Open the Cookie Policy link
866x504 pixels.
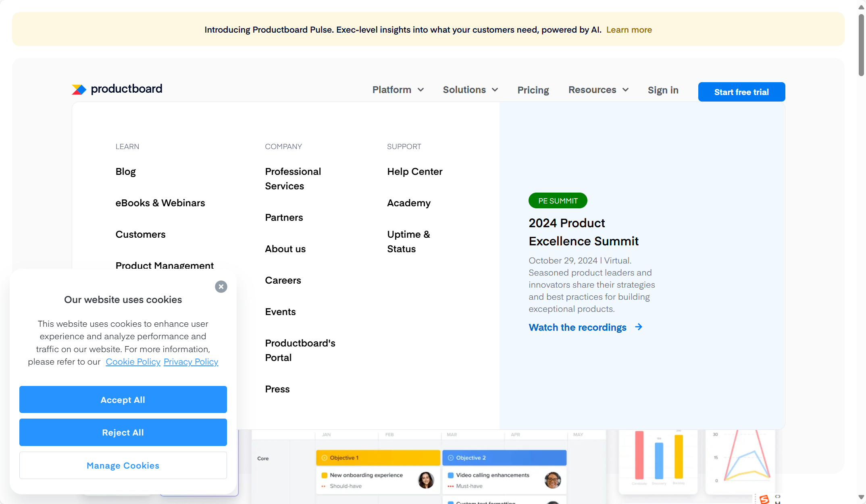[x=133, y=362]
